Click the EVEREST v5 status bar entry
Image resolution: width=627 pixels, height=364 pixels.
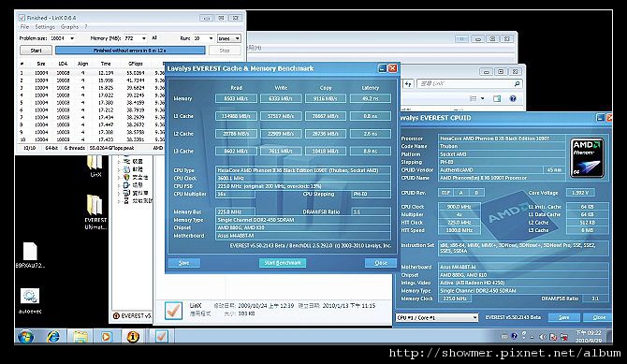coord(132,315)
